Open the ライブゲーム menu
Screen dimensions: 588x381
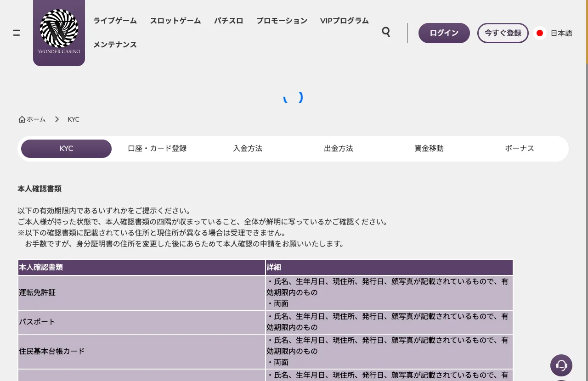click(115, 21)
